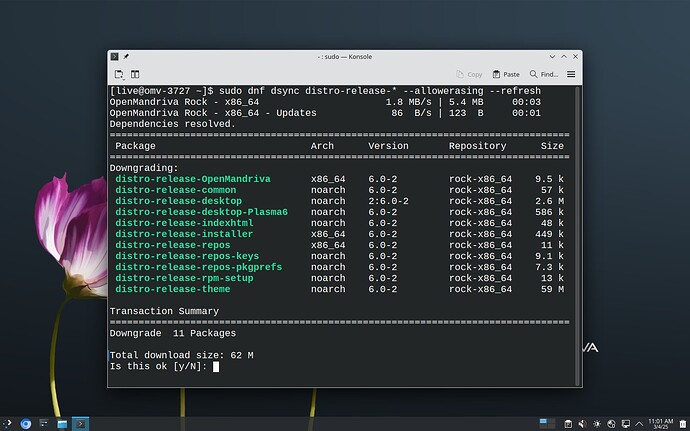Open a new tab in Konsole
The width and height of the screenshot is (690, 431).
[x=119, y=74]
